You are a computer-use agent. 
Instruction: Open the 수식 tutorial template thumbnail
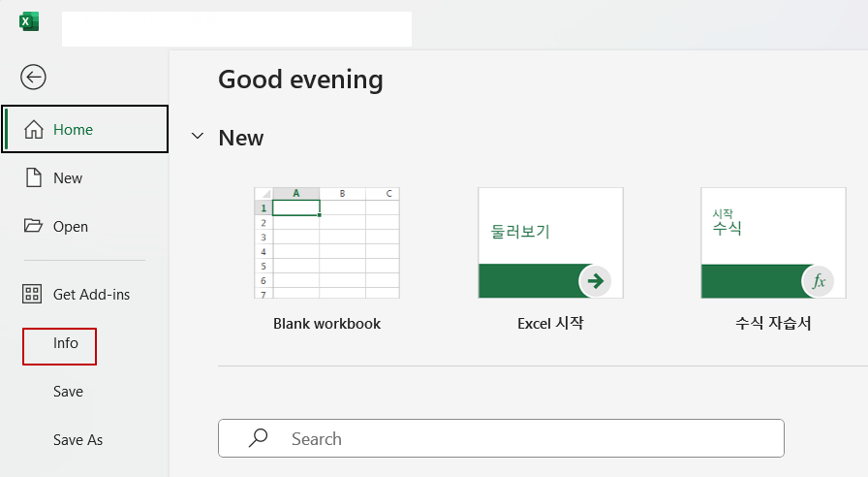(773, 242)
